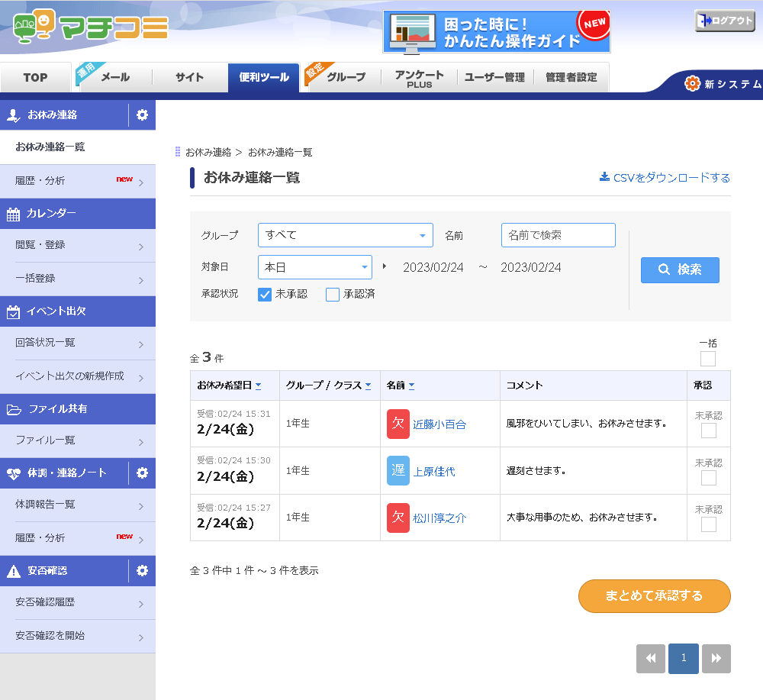Click the まとめて承認する button

point(655,596)
